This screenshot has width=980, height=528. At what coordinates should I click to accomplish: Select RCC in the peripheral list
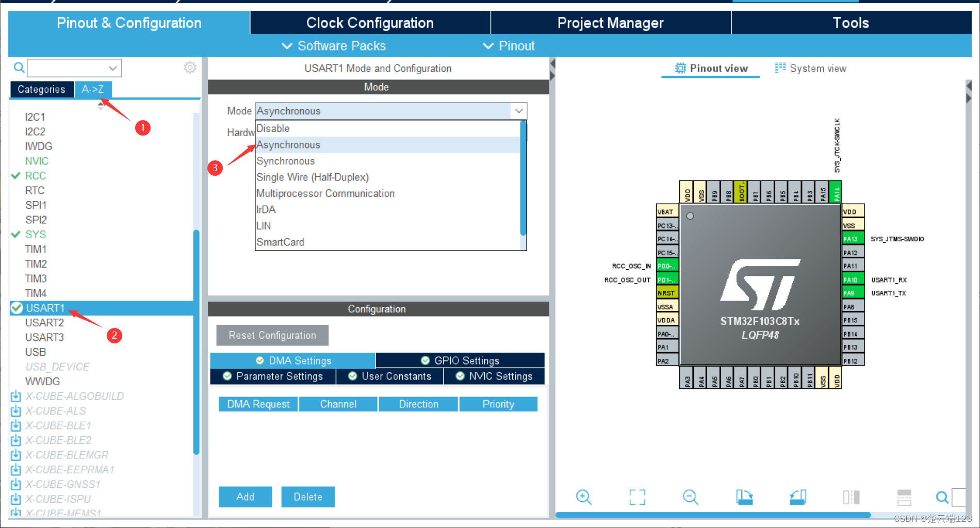coord(36,176)
